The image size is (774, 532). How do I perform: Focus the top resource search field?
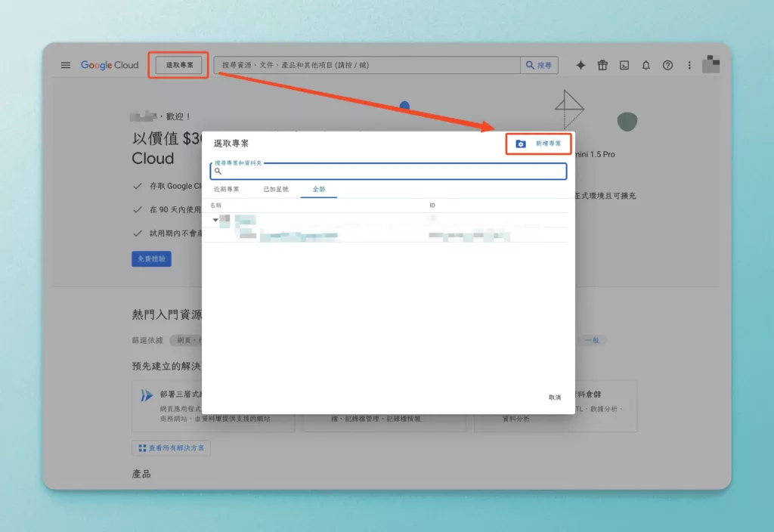367,65
